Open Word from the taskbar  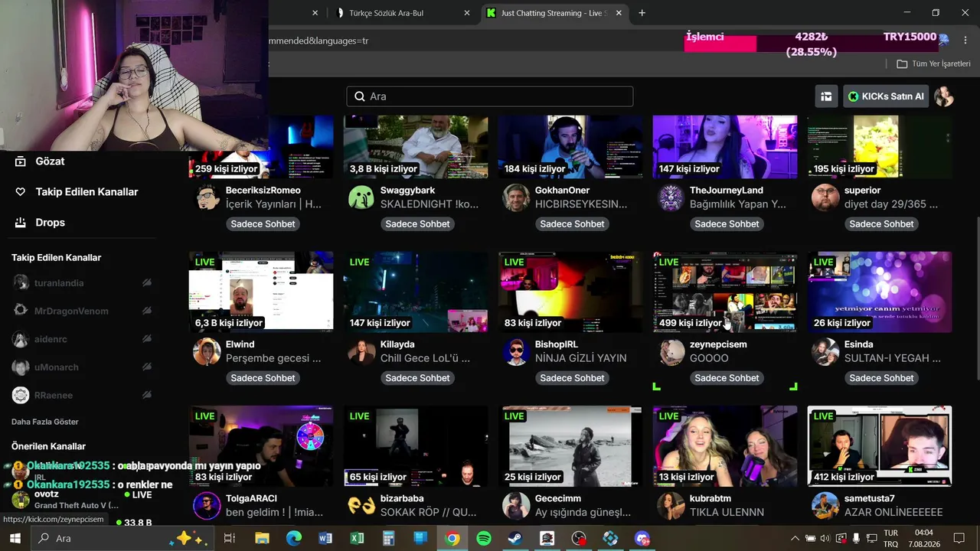point(325,539)
